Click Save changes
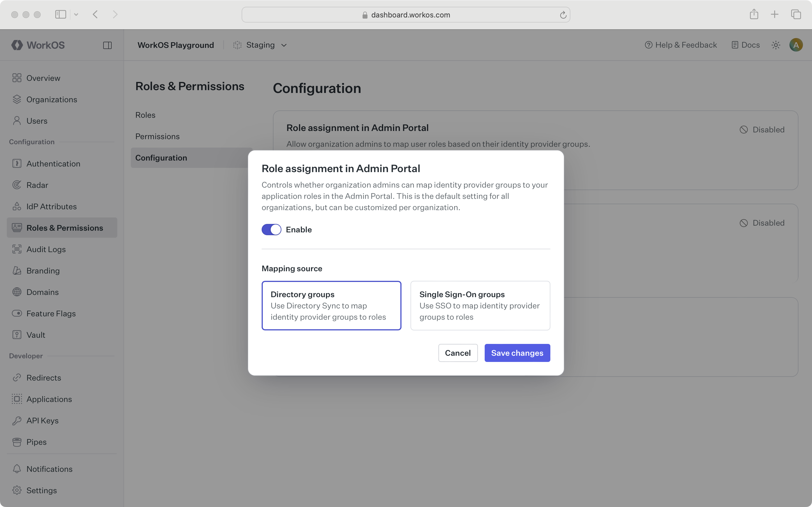This screenshot has width=812, height=507. click(x=517, y=353)
